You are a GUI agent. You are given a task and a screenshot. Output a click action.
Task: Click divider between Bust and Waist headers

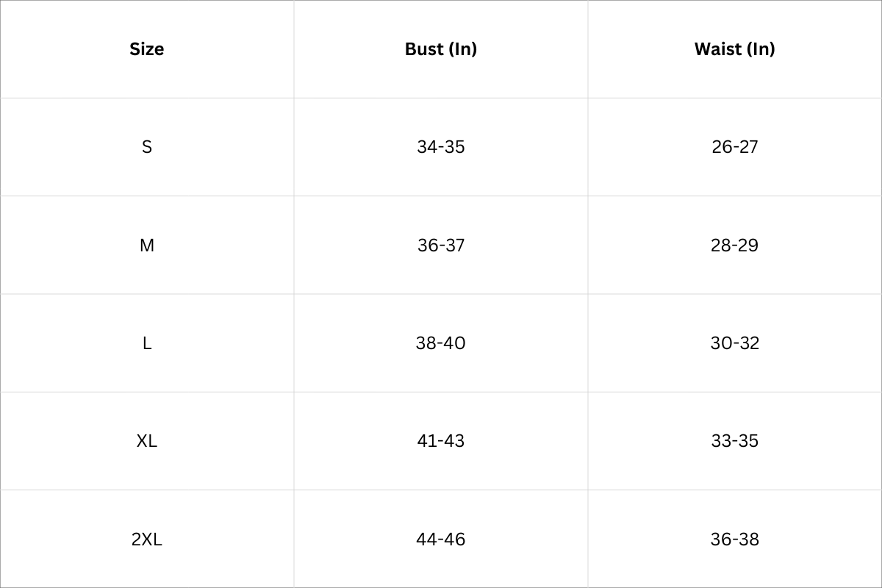point(588,49)
